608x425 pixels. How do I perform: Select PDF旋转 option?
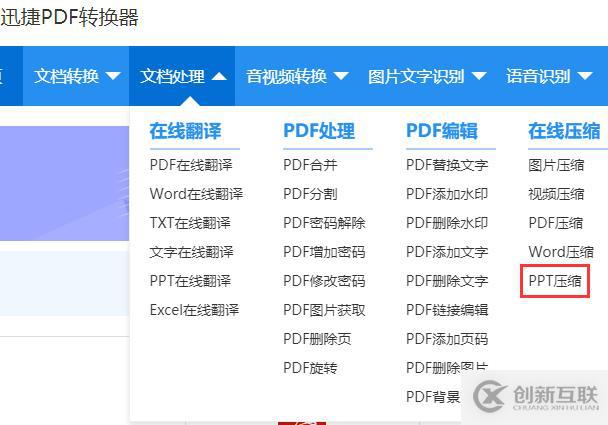[310, 367]
